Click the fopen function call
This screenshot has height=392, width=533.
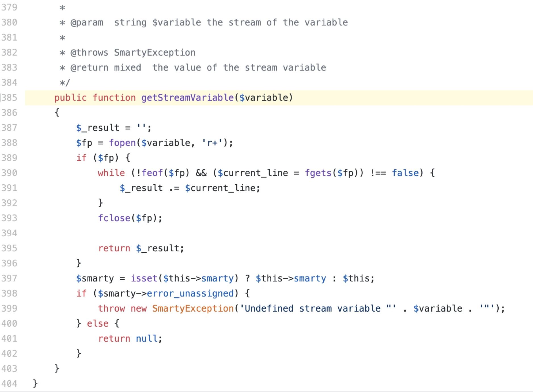coord(122,143)
